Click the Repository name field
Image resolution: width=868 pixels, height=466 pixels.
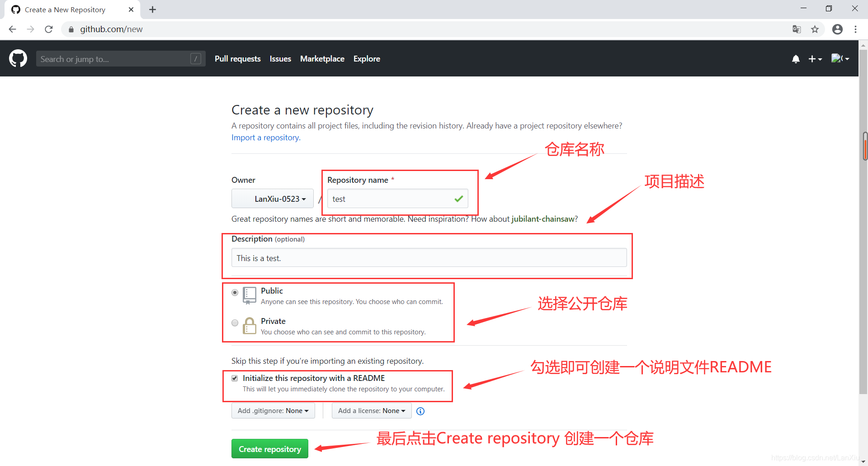pyautogui.click(x=398, y=199)
